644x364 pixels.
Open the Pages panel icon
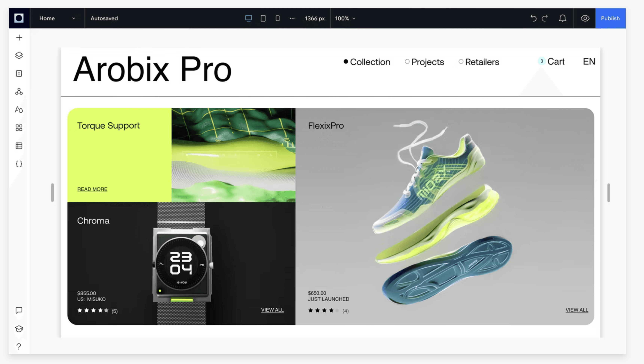click(19, 73)
